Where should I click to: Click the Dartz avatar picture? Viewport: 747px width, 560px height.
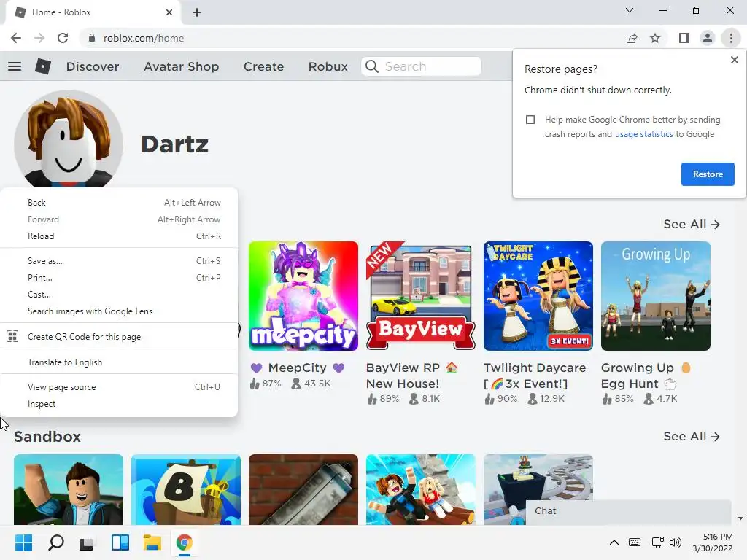pyautogui.click(x=69, y=139)
